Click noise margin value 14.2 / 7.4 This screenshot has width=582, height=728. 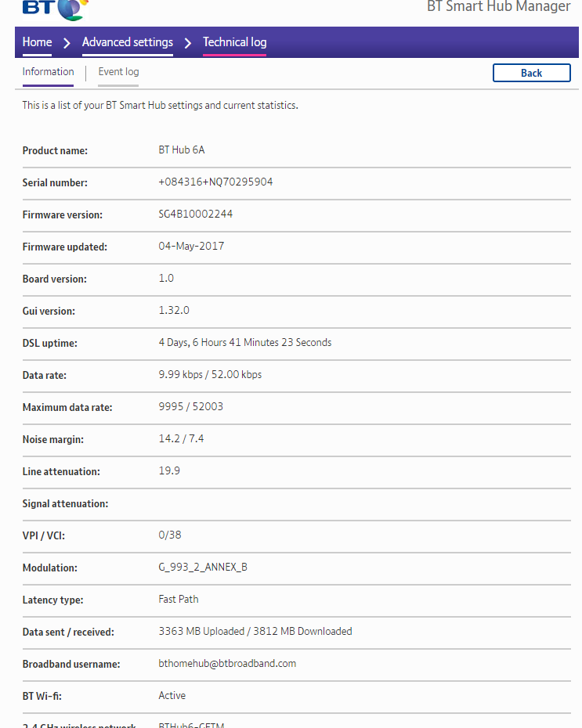[x=181, y=438]
